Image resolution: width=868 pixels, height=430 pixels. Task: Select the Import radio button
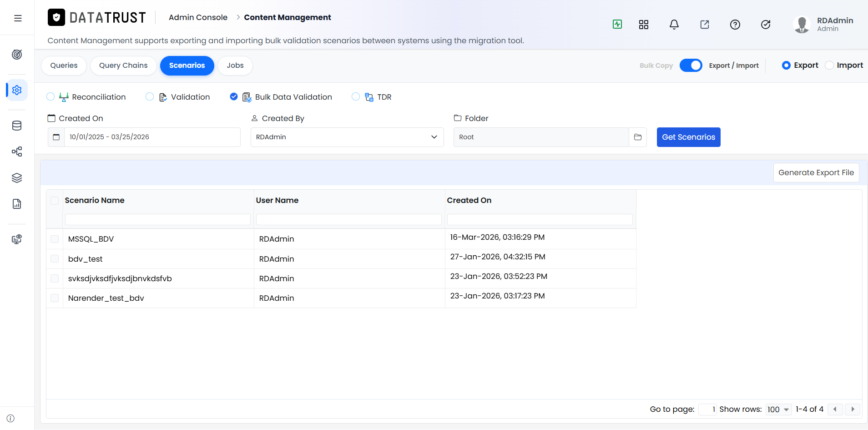pyautogui.click(x=829, y=66)
